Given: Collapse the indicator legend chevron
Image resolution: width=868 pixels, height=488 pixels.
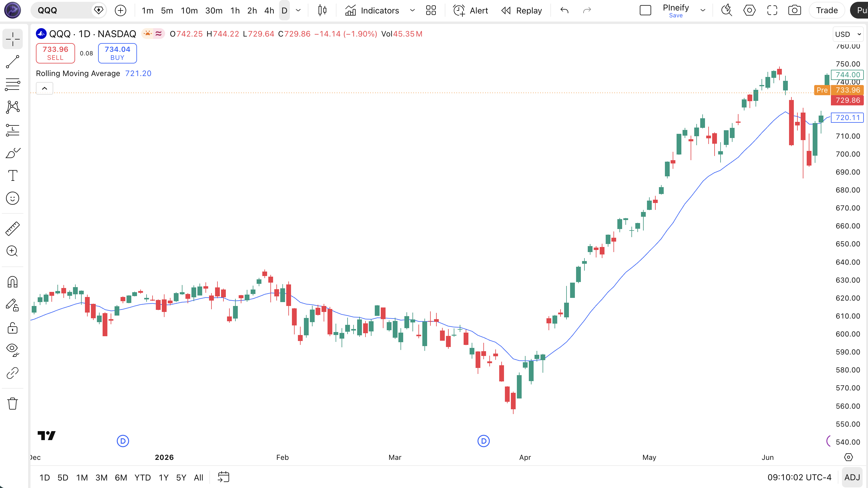Looking at the screenshot, I should point(45,88).
